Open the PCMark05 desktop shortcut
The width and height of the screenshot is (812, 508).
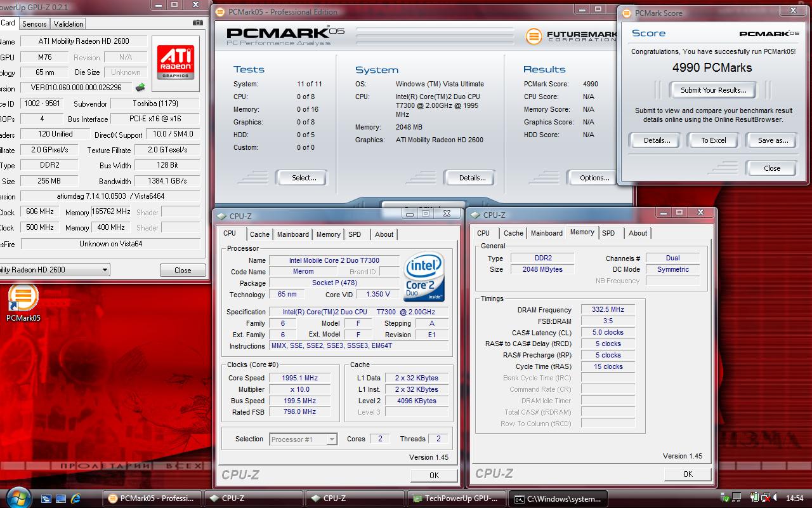(23, 302)
